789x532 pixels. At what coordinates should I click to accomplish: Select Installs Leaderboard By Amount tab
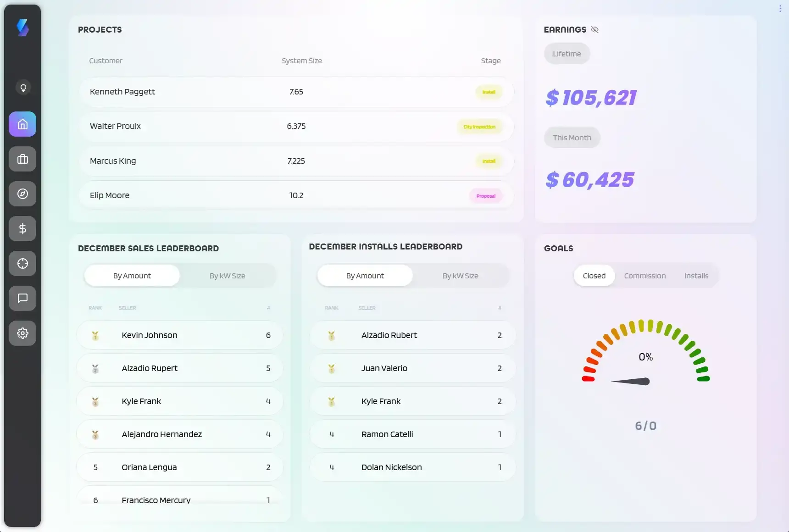(365, 276)
